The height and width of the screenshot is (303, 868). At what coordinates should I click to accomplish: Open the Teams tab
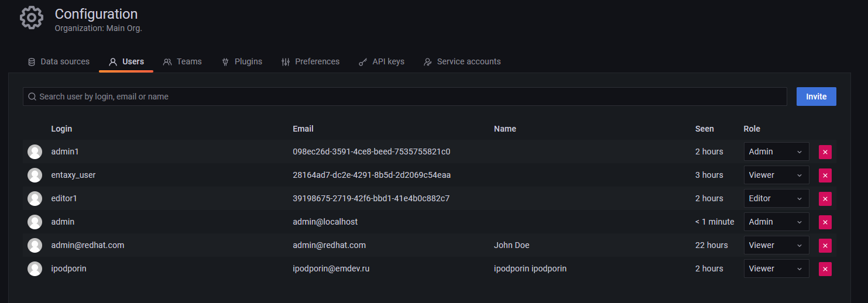point(183,61)
